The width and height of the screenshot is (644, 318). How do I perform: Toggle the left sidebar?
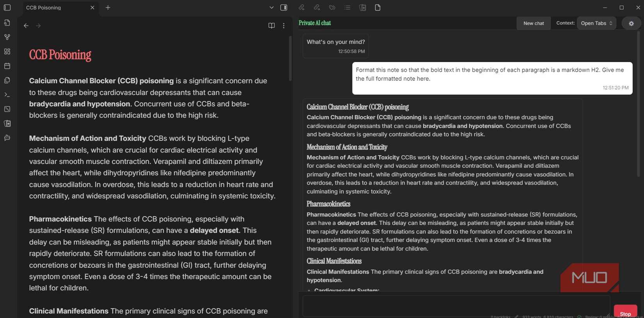pyautogui.click(x=7, y=7)
